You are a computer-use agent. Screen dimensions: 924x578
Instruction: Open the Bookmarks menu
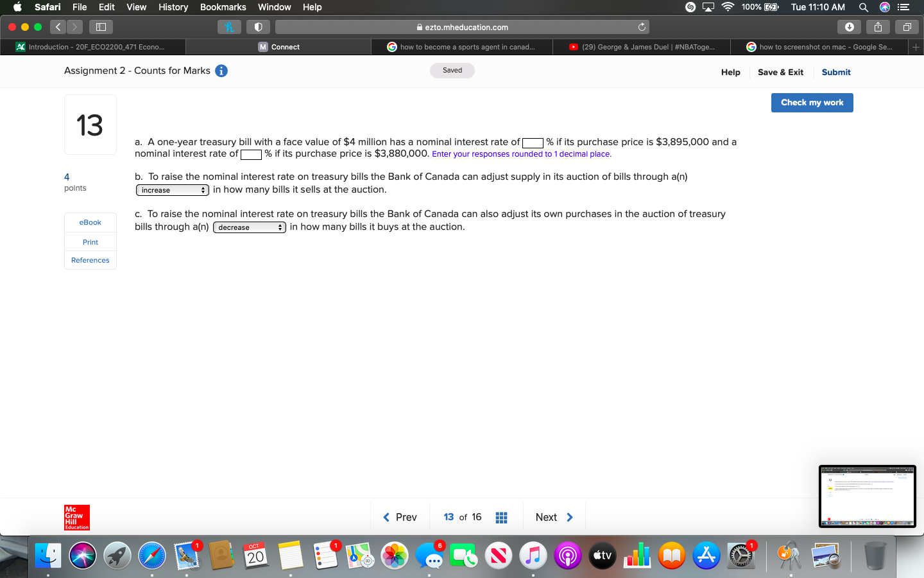coord(223,7)
